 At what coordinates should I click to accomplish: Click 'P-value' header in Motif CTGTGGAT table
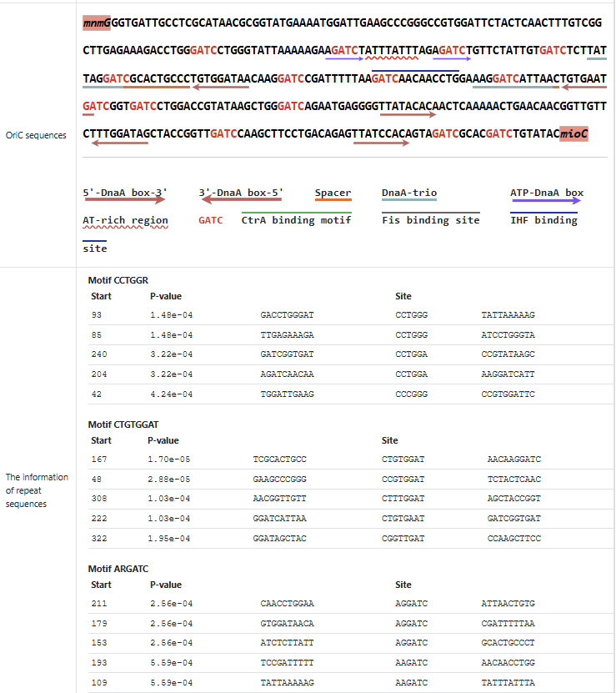[x=163, y=440]
